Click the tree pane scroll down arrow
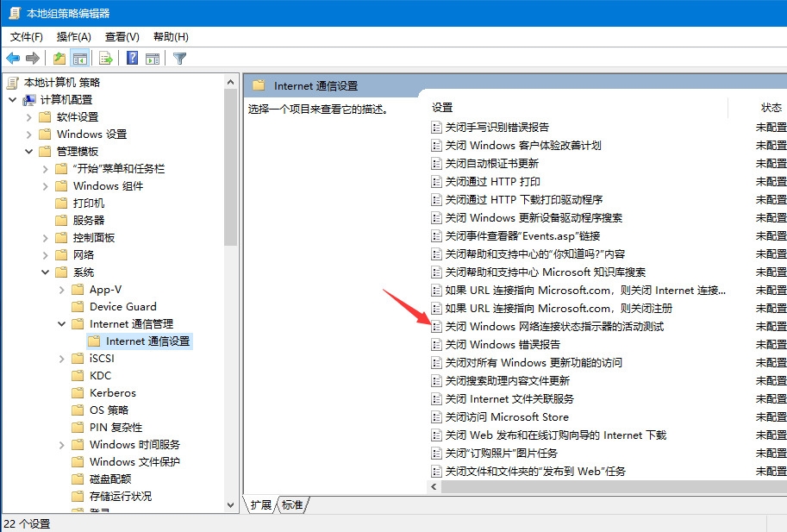Viewport: 787px width, 532px height. [230, 504]
